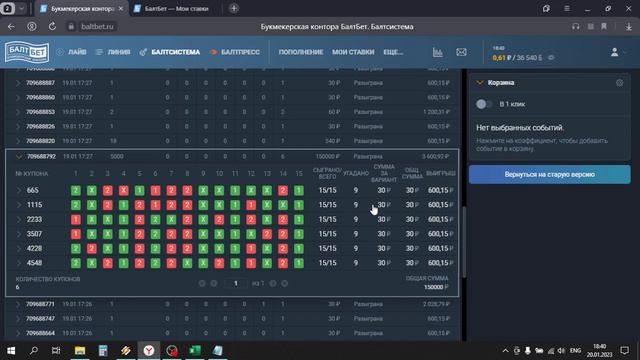Expand bet row 709688853
Viewport: 640px width, 360px height.
click(x=18, y=112)
